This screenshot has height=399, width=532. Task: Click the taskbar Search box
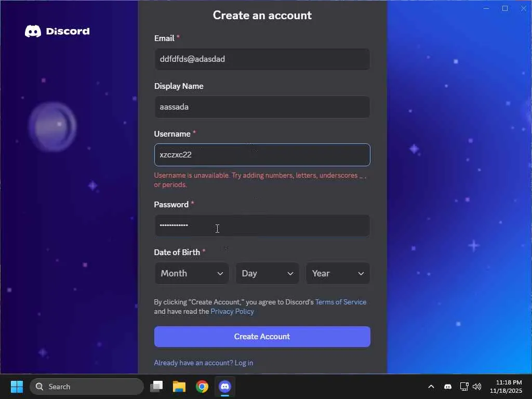click(x=87, y=387)
